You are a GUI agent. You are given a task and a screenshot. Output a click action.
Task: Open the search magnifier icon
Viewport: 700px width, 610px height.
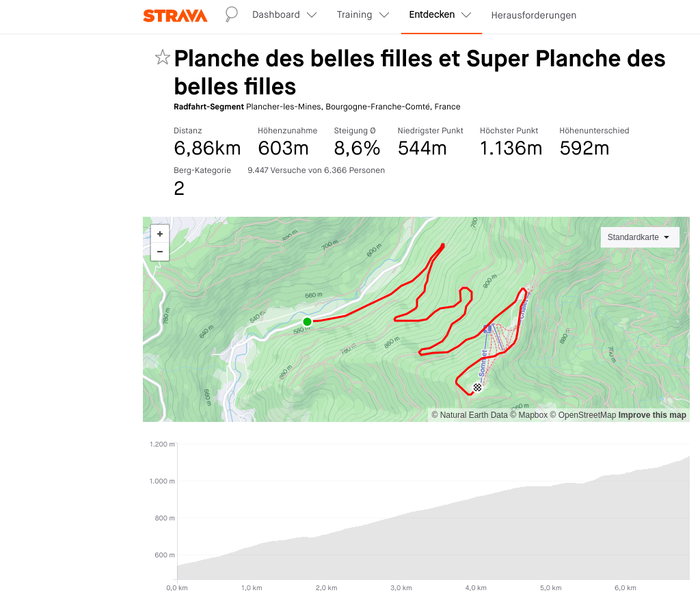[x=231, y=14]
